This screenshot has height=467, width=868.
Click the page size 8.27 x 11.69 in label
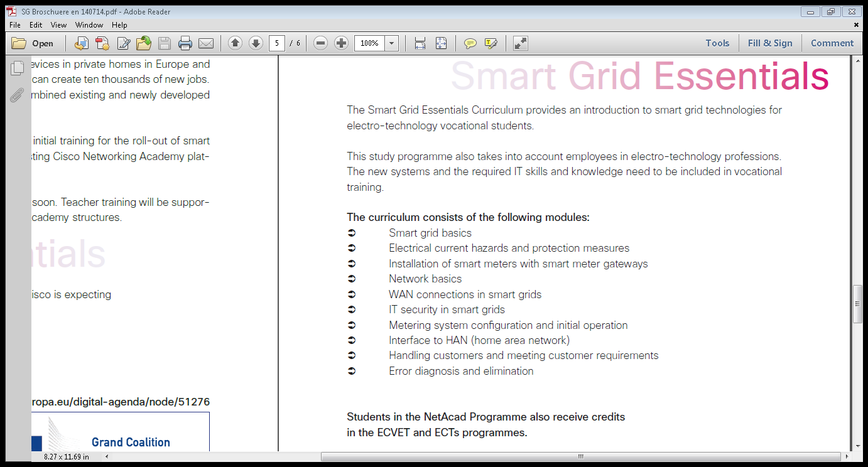coord(67,457)
